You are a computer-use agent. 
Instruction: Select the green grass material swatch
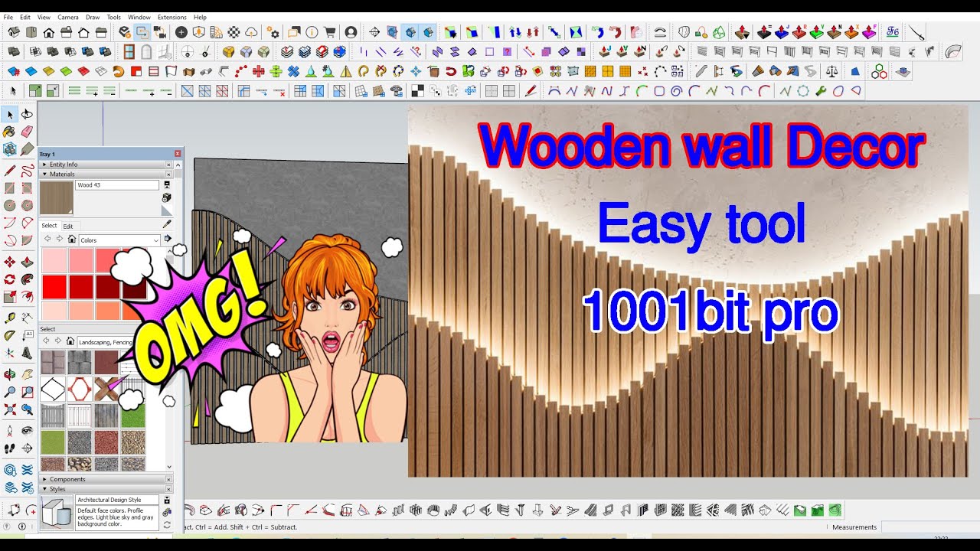(x=132, y=416)
